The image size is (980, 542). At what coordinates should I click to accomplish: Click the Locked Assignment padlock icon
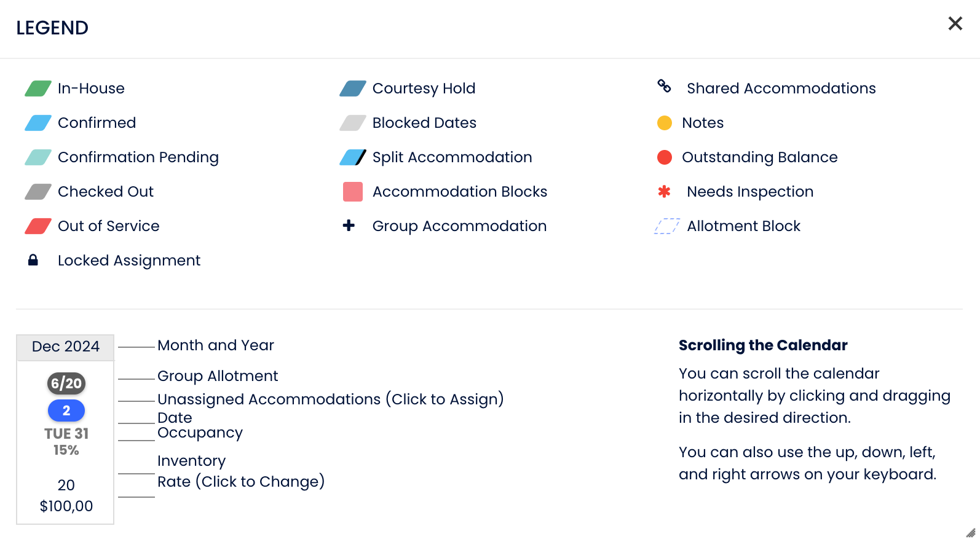click(x=33, y=261)
